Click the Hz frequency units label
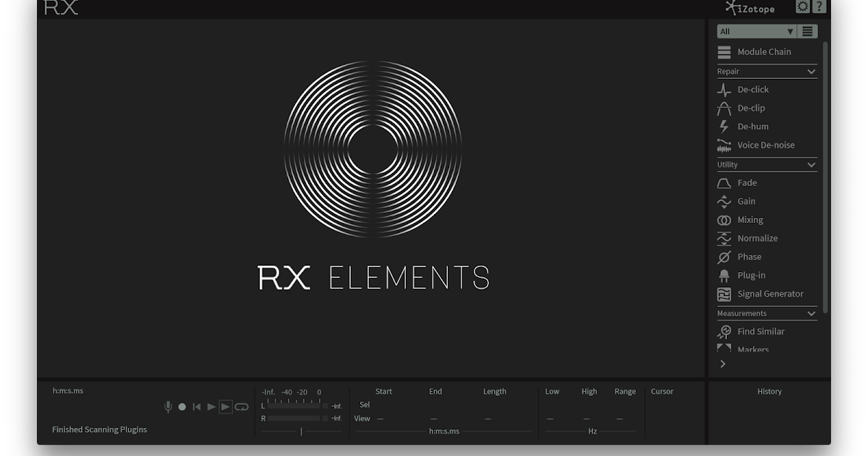The width and height of the screenshot is (868, 456). (592, 431)
